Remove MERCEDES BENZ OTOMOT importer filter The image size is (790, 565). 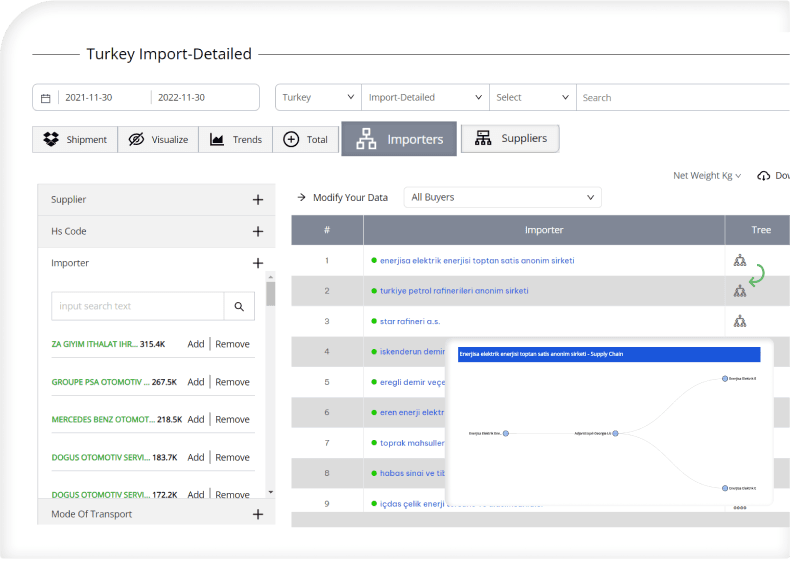tap(232, 419)
